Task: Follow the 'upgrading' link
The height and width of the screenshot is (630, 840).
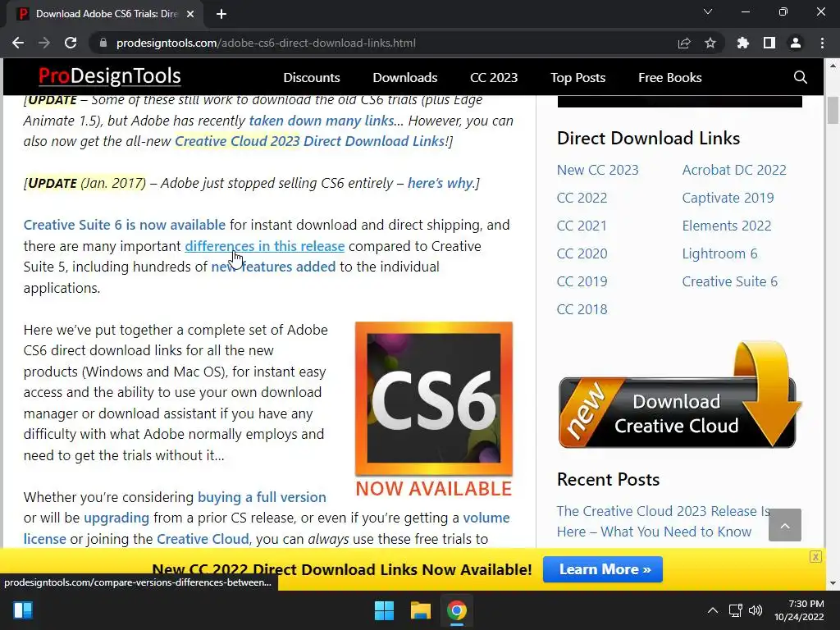Action: point(116,518)
